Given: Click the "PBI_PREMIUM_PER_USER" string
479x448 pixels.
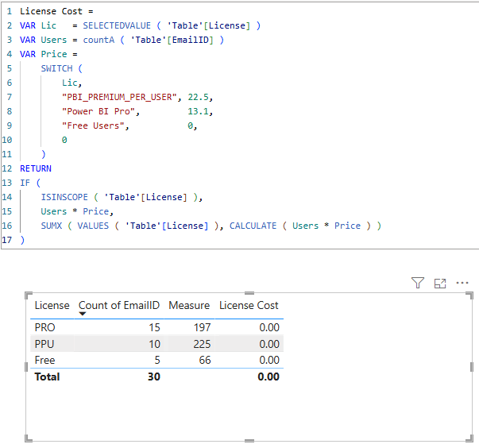Looking at the screenshot, I should click(x=119, y=97).
